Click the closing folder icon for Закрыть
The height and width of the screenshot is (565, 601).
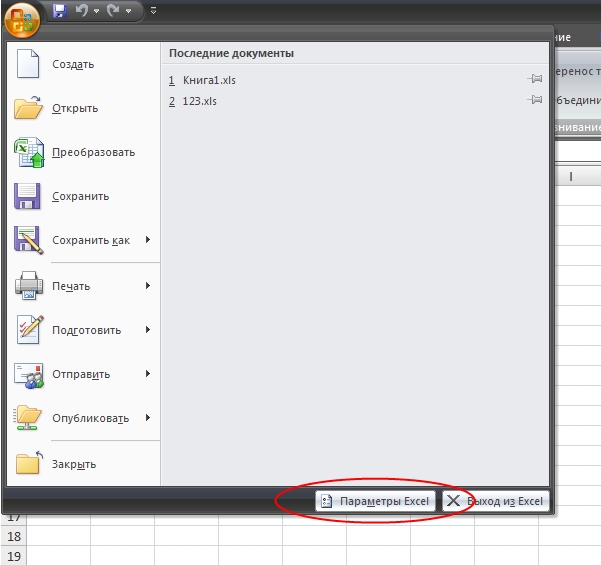(x=29, y=463)
